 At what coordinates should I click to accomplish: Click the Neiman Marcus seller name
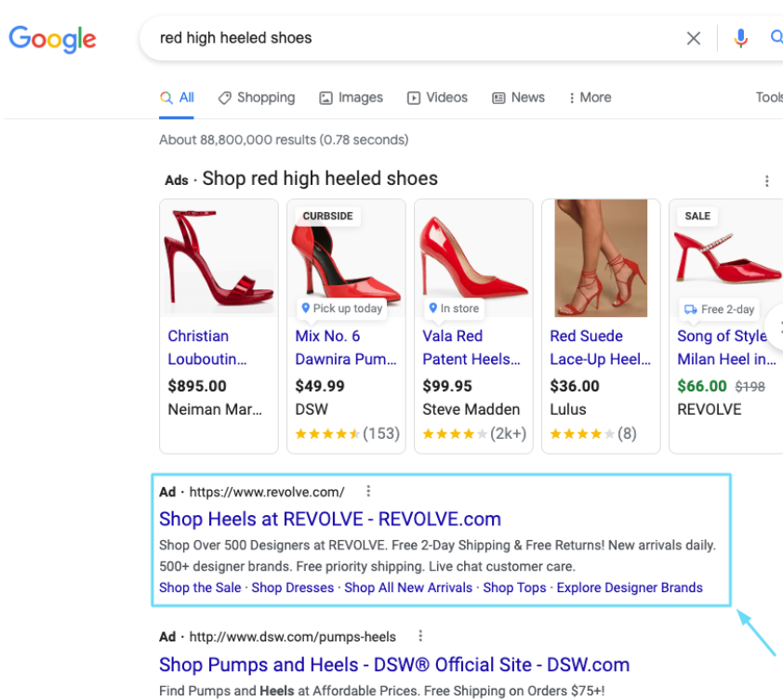click(215, 409)
